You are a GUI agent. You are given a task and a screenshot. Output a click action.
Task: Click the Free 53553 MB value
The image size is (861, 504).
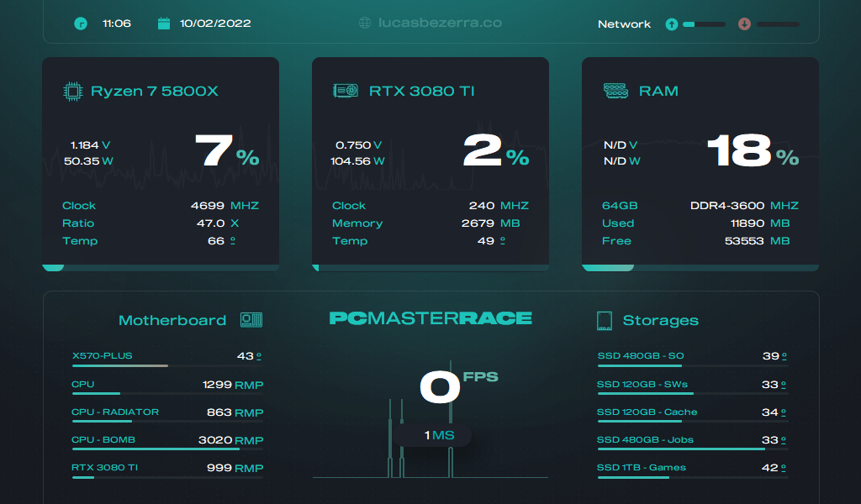point(758,241)
